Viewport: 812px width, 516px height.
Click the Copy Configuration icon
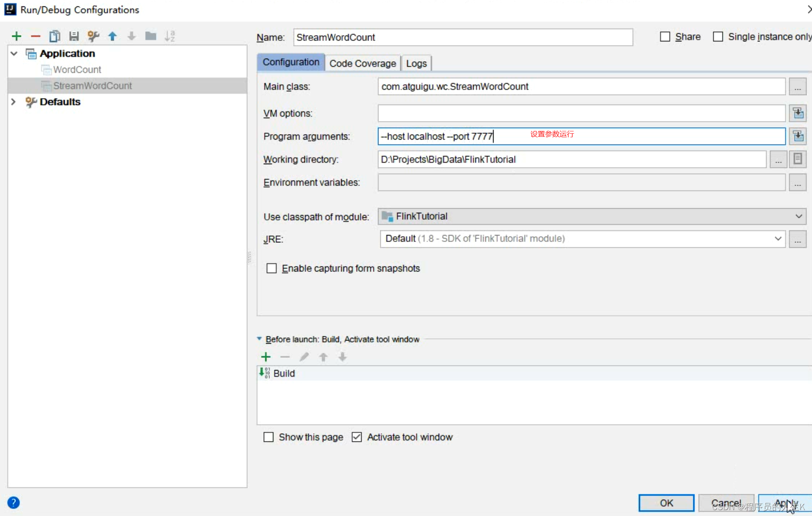coord(55,36)
